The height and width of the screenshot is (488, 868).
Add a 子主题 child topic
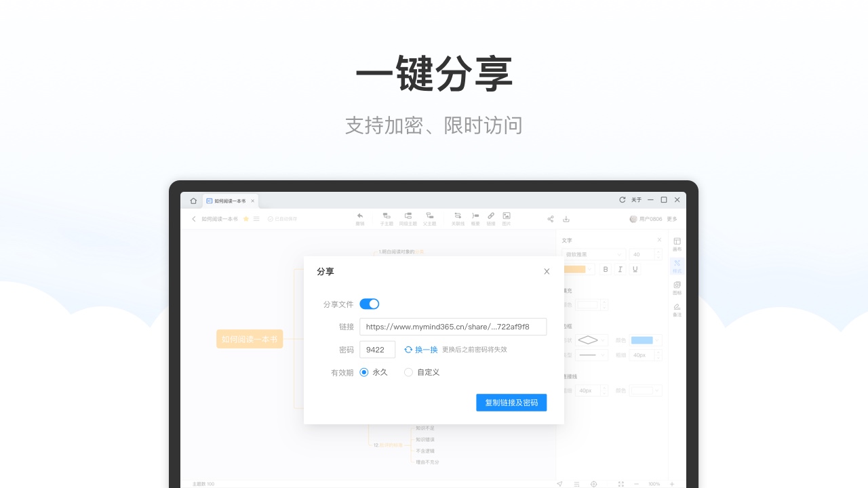(x=387, y=219)
